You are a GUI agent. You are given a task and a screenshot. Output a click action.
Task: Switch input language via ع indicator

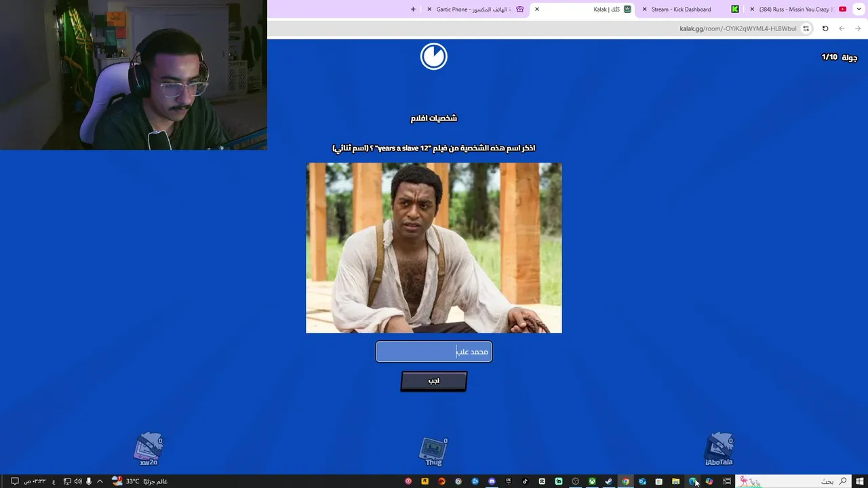click(x=54, y=481)
